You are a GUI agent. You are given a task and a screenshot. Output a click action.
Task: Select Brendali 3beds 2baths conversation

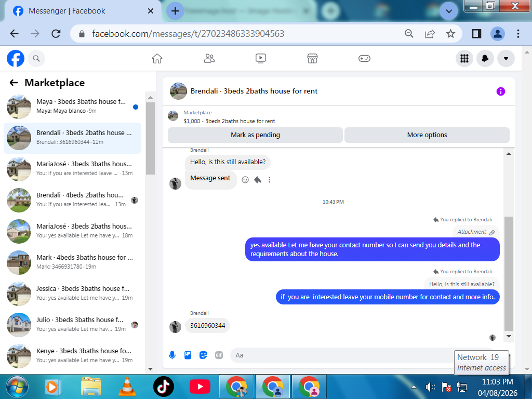click(x=72, y=138)
